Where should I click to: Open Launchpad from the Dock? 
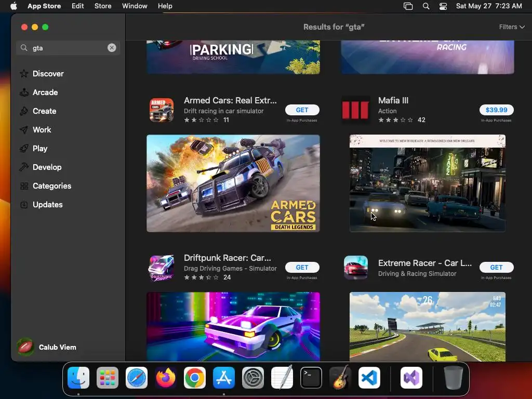pyautogui.click(x=108, y=378)
